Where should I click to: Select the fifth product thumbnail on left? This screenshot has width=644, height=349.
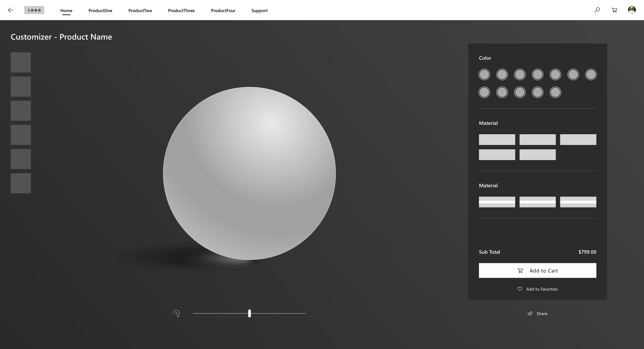[21, 159]
